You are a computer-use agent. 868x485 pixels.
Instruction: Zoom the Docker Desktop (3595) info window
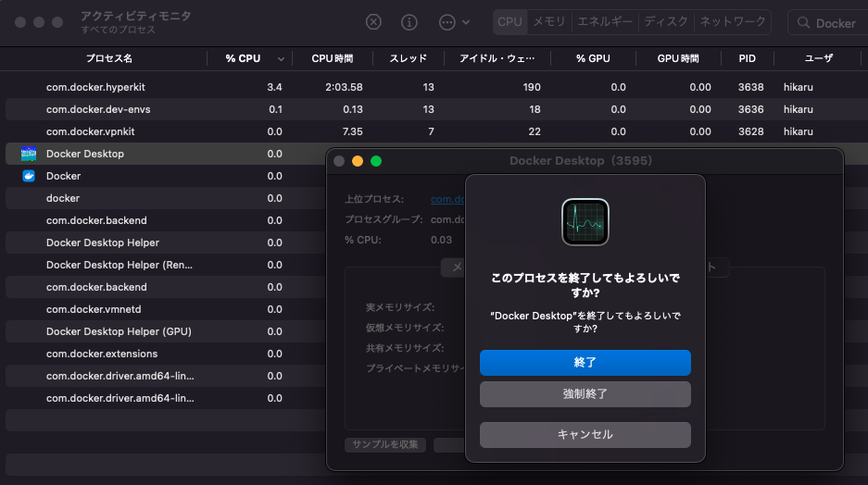click(376, 161)
